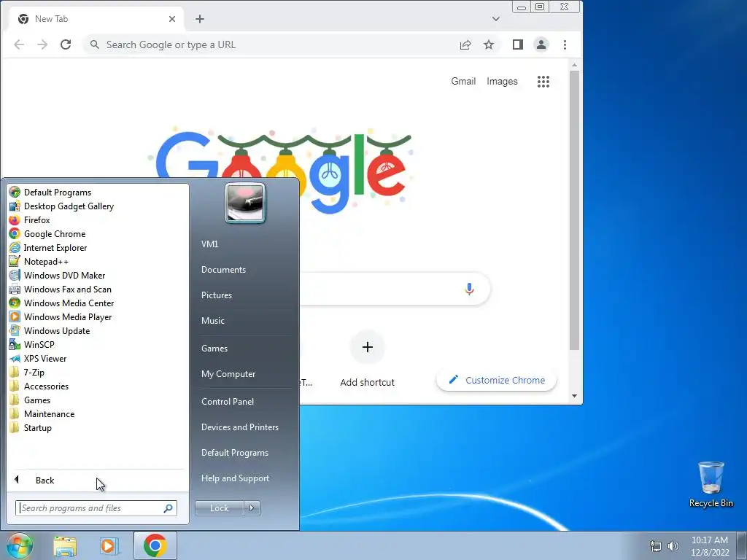747x560 pixels.
Task: Open Windows Explorer from the taskbar
Action: [65, 546]
